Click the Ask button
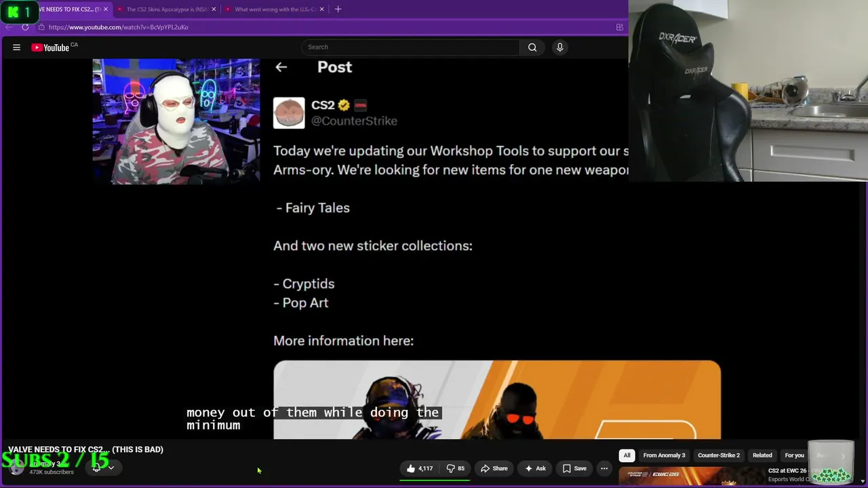868x488 pixels. tap(535, 468)
